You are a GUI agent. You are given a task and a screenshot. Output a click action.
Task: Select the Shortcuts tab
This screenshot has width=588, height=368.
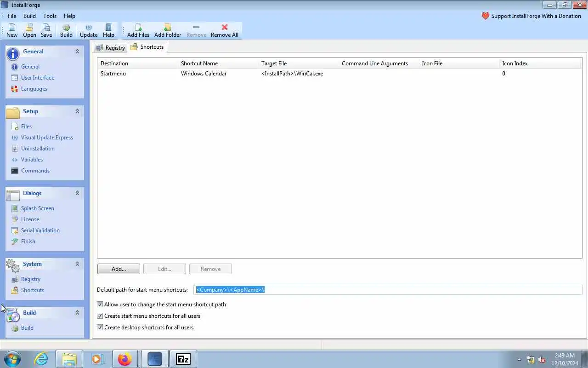coord(147,47)
